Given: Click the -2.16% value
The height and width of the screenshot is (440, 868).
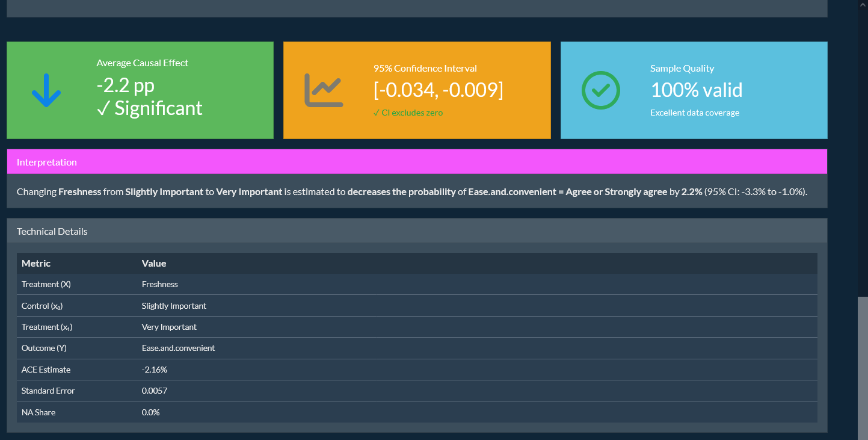Looking at the screenshot, I should [155, 370].
